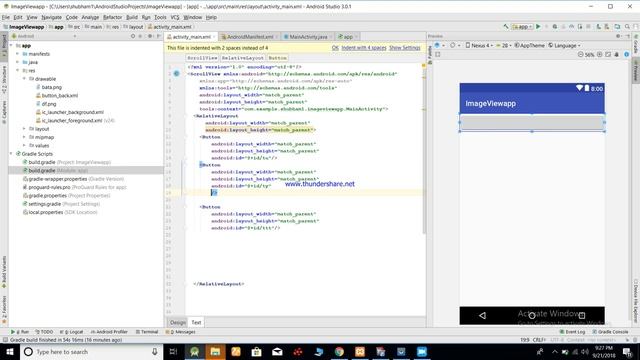Switch to the MainActivity.java tab

pos(307,37)
